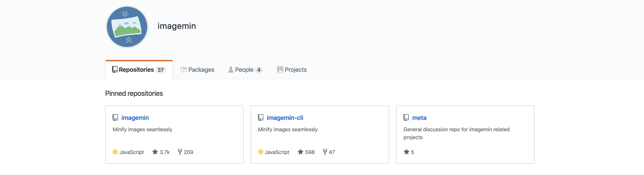This screenshot has height=175, width=644.
Task: Click the repo icon beside imagemin card title
Action: point(115,118)
